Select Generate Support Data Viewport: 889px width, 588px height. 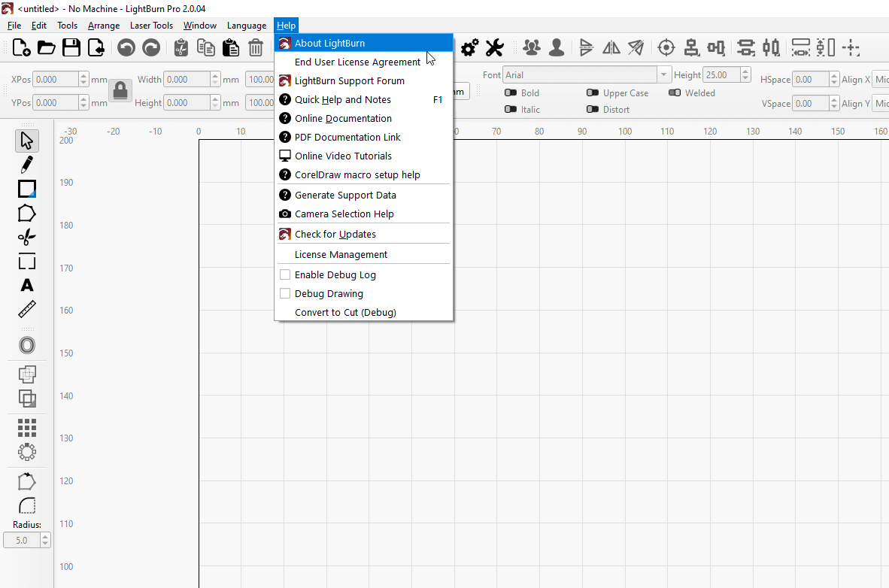click(x=363, y=195)
